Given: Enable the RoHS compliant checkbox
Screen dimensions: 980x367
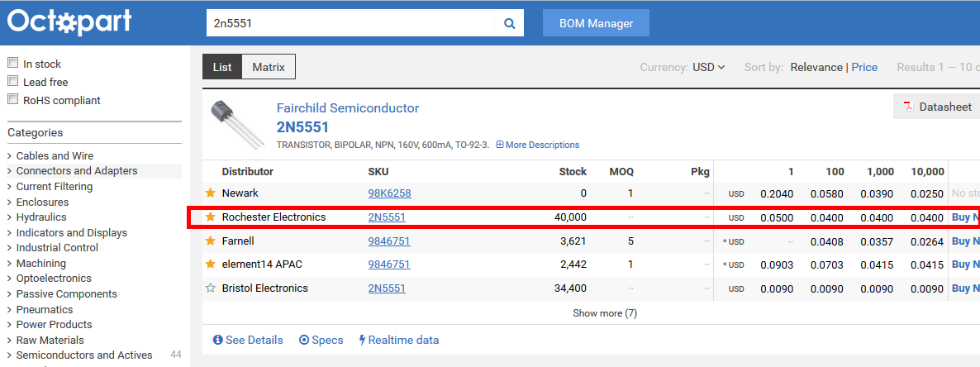Looking at the screenshot, I should [12, 99].
